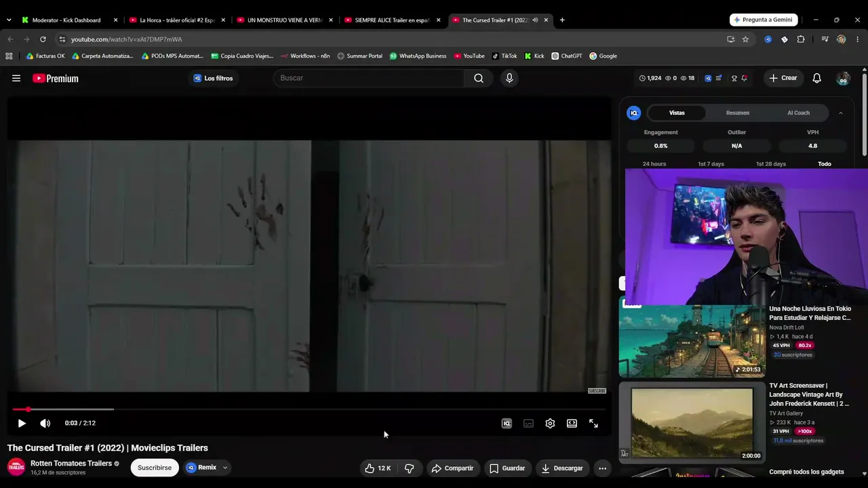The image size is (868, 488).
Task: Play the video
Action: 22,423
